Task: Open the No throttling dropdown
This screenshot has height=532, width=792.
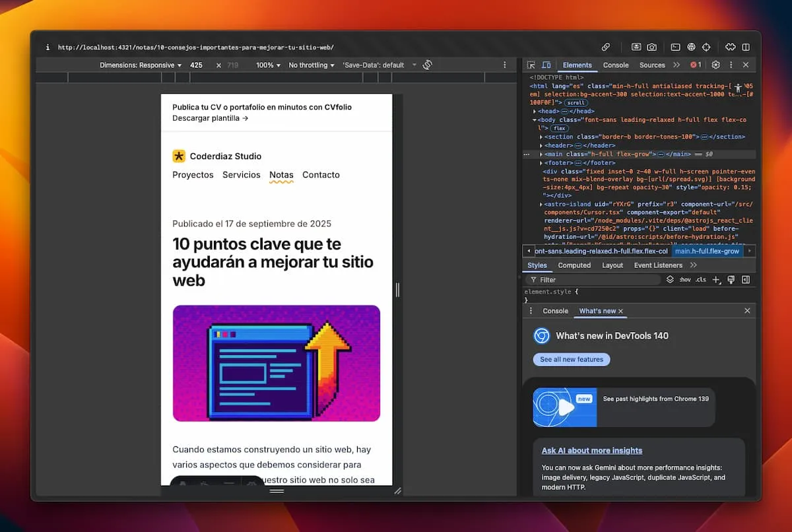Action: 311,65
